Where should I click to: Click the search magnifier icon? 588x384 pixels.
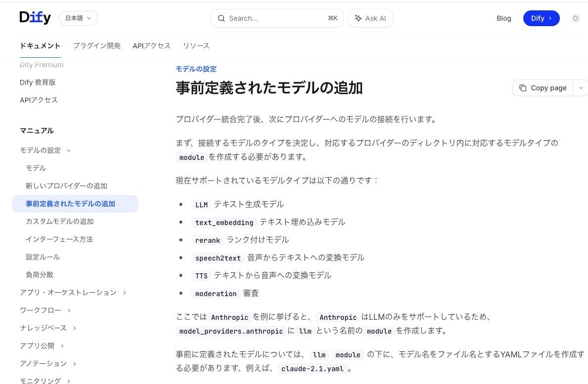221,18
